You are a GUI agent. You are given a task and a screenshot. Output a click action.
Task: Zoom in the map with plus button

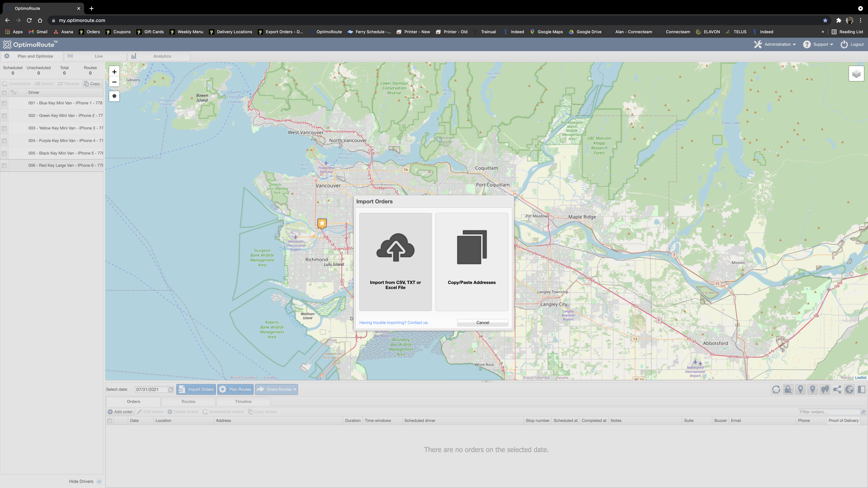coord(114,72)
